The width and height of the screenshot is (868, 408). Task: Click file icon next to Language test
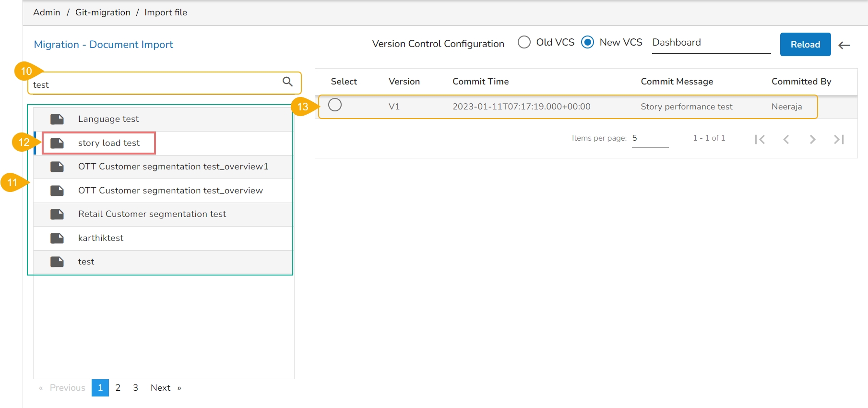click(57, 119)
